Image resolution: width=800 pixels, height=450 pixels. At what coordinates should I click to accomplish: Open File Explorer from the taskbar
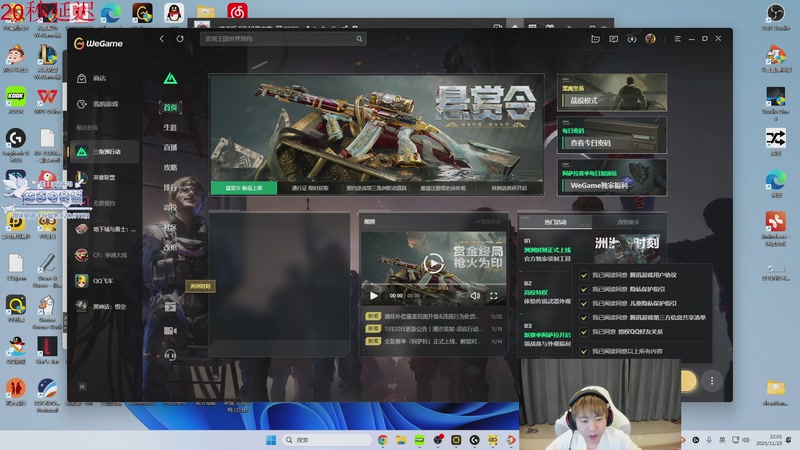[401, 440]
